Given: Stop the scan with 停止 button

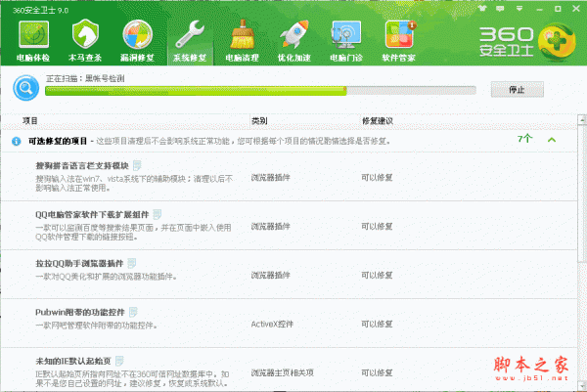Looking at the screenshot, I should (517, 89).
